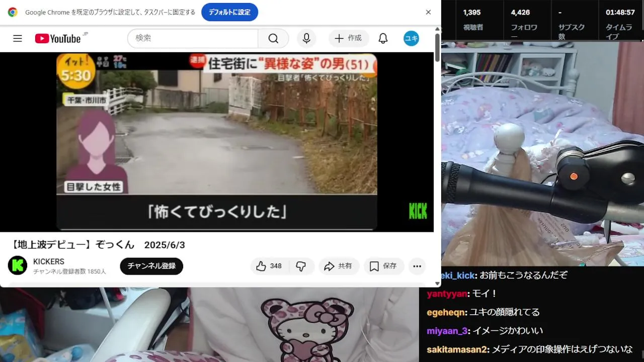Click the subscriber count チャンネル登録者数 1850人
644x362 pixels.
(x=69, y=271)
